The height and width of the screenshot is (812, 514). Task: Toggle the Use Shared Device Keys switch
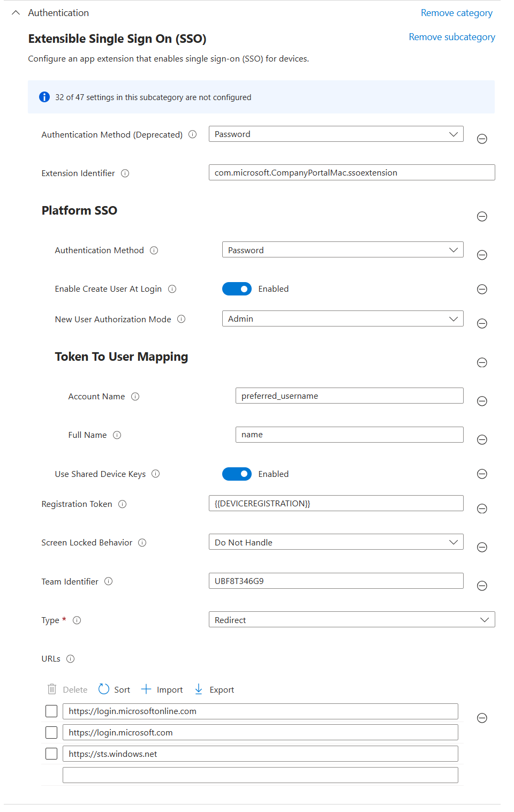click(237, 474)
